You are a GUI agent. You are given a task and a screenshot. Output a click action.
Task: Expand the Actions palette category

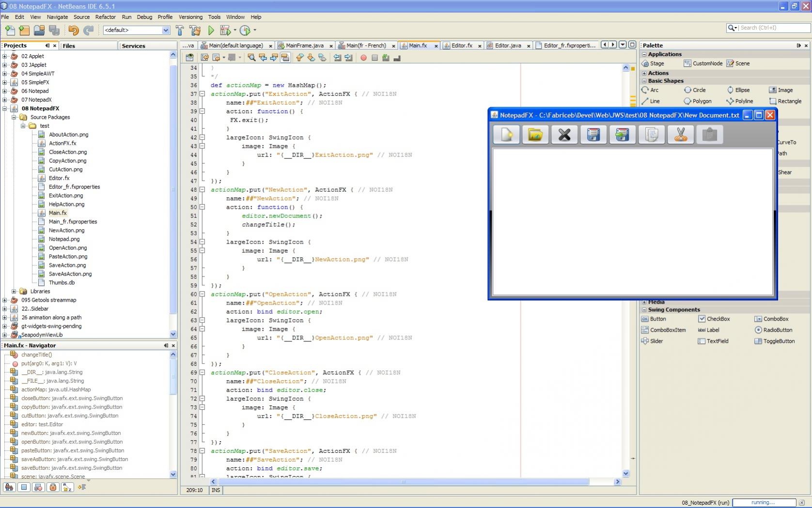pyautogui.click(x=644, y=73)
